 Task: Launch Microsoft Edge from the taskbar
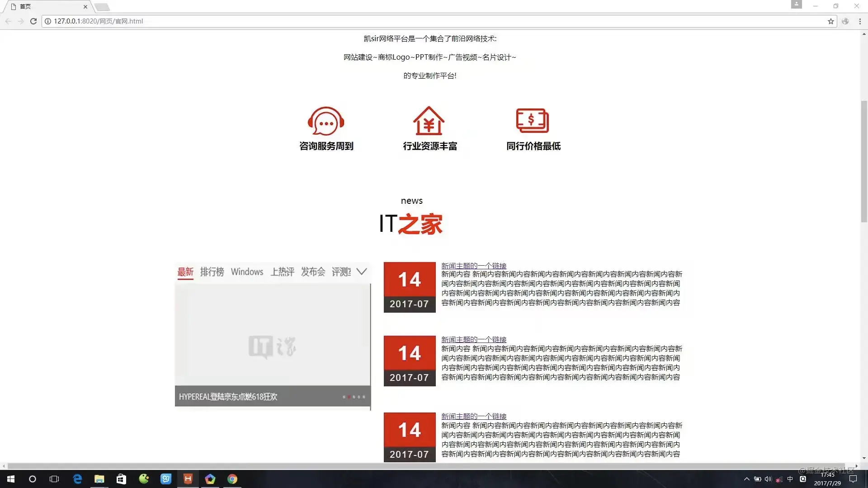(77, 479)
